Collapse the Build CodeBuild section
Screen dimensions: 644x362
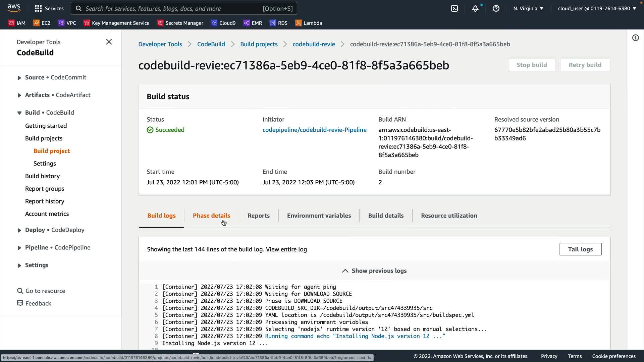tap(19, 113)
